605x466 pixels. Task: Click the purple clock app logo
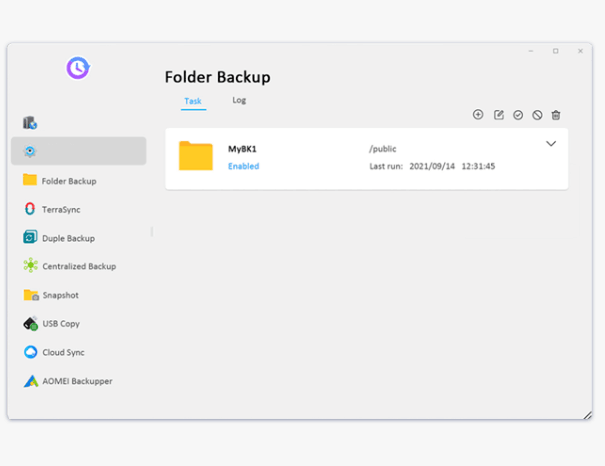[78, 68]
